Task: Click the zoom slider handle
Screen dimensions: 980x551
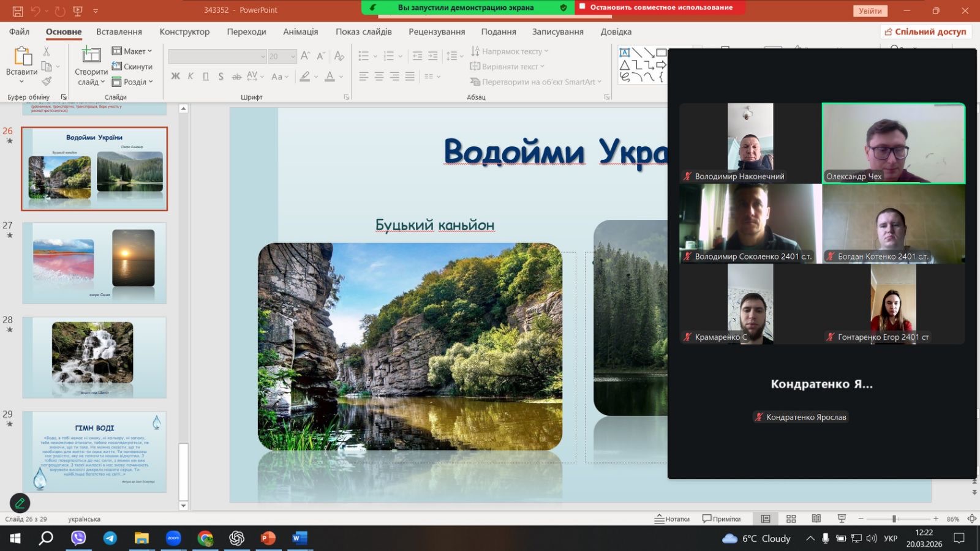Action: point(894,519)
